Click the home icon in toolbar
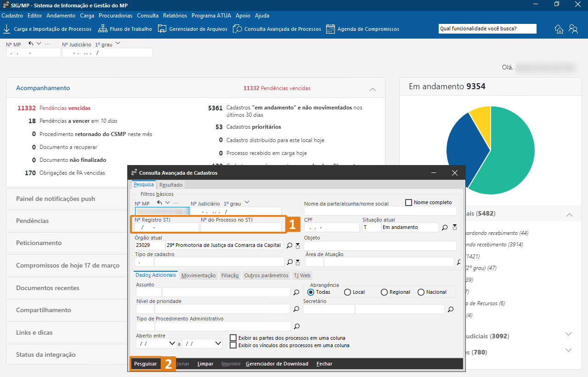The image size is (588, 377). point(559,29)
